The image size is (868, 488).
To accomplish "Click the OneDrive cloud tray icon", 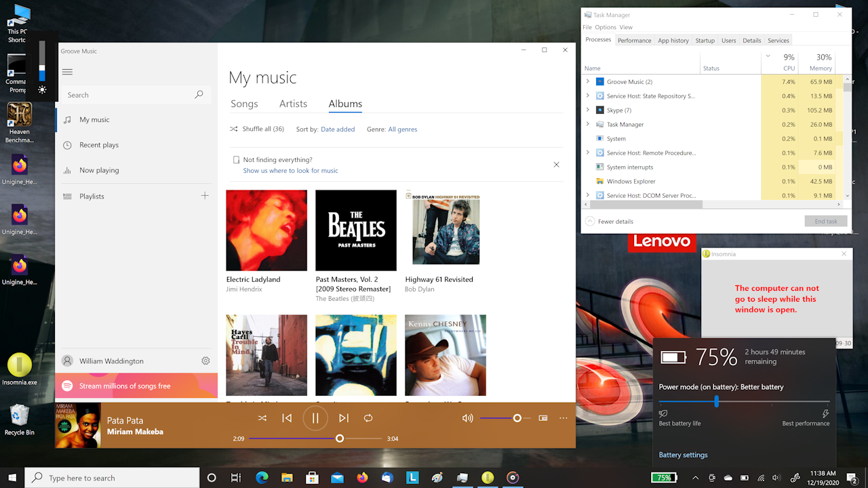I will [x=728, y=478].
